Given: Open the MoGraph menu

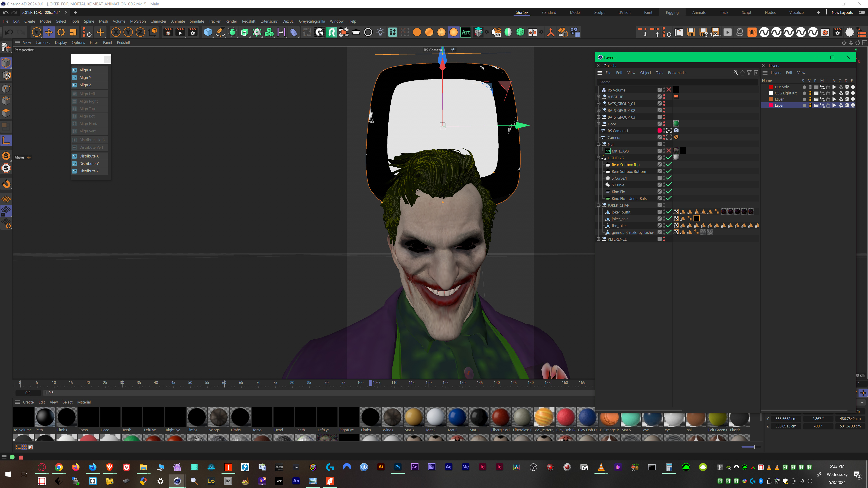Looking at the screenshot, I should tap(138, 21).
